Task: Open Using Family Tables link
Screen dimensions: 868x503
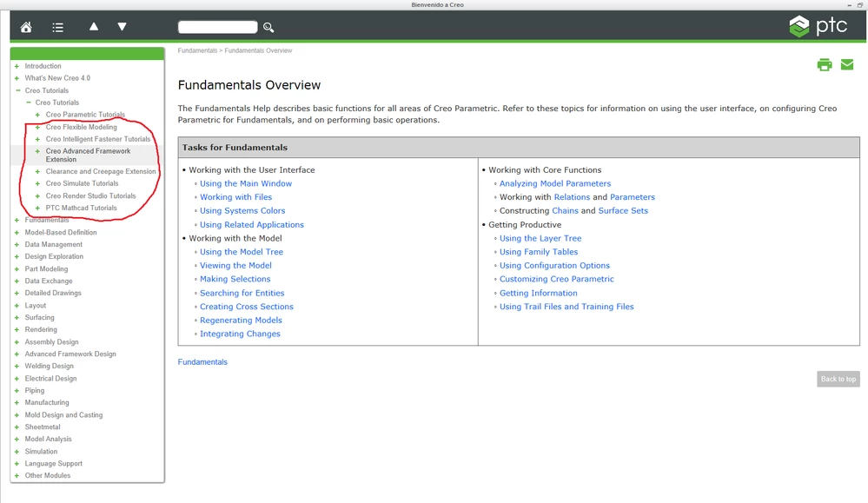Action: [x=539, y=252]
